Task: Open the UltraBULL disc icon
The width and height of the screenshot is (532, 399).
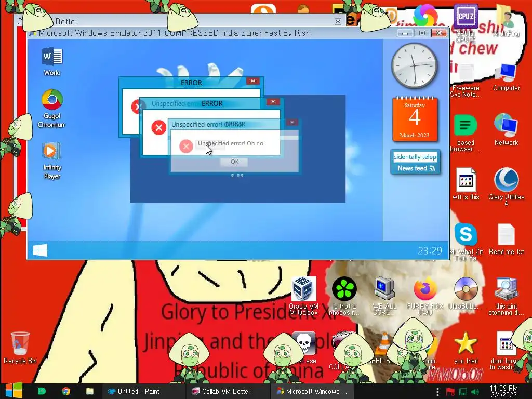Action: 465,293
